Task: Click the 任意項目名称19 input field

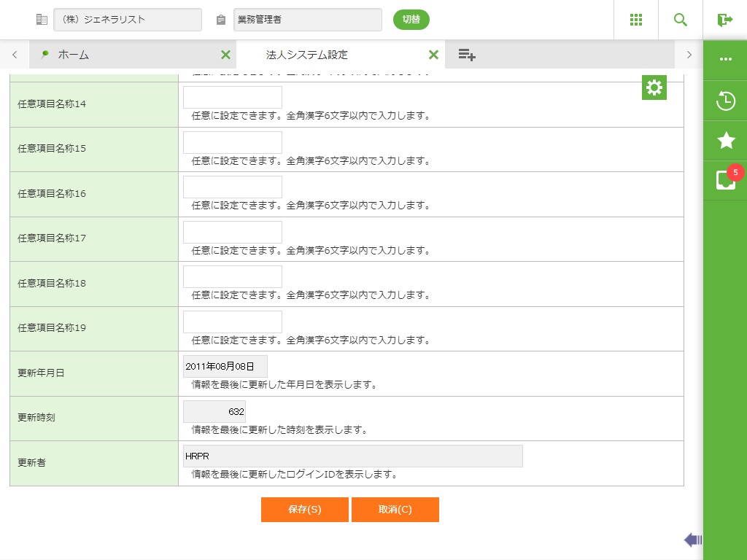Action: [x=233, y=322]
